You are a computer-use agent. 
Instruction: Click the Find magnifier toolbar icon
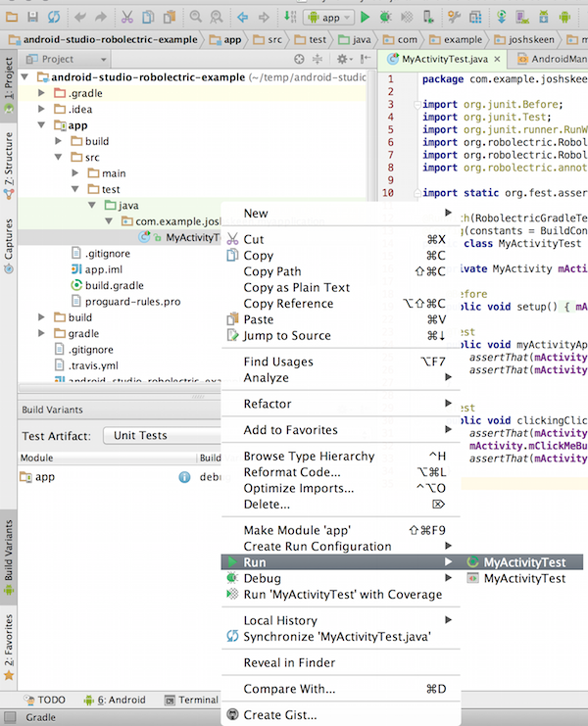[x=196, y=18]
